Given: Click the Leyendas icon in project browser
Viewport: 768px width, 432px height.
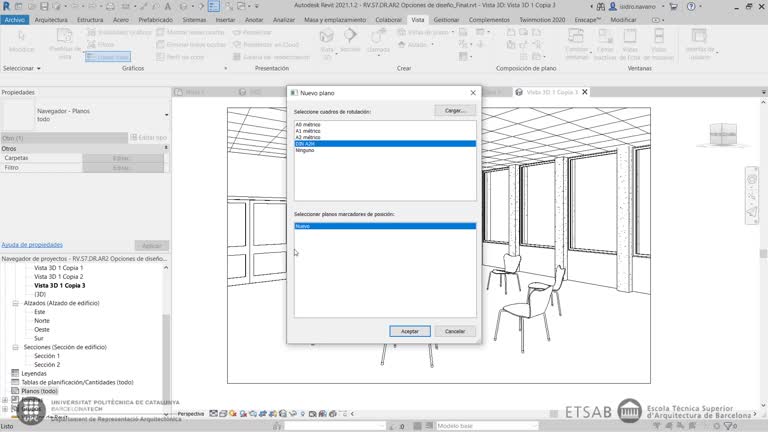Looking at the screenshot, I should [15, 373].
